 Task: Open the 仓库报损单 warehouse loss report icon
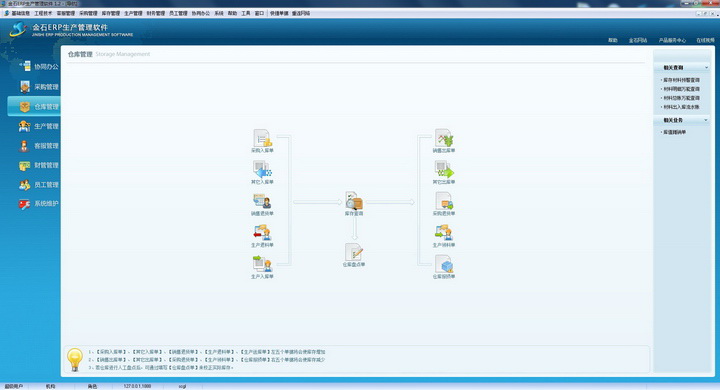pos(444,264)
